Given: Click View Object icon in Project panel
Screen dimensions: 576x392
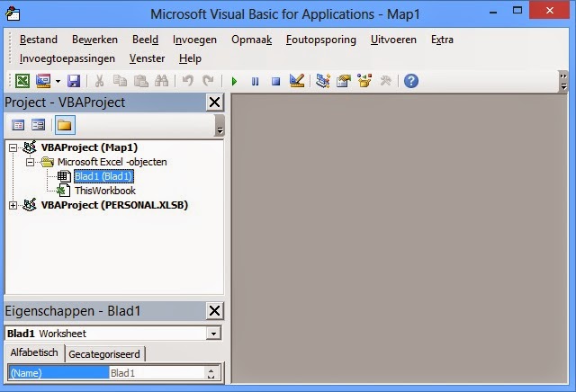Looking at the screenshot, I should click(38, 125).
